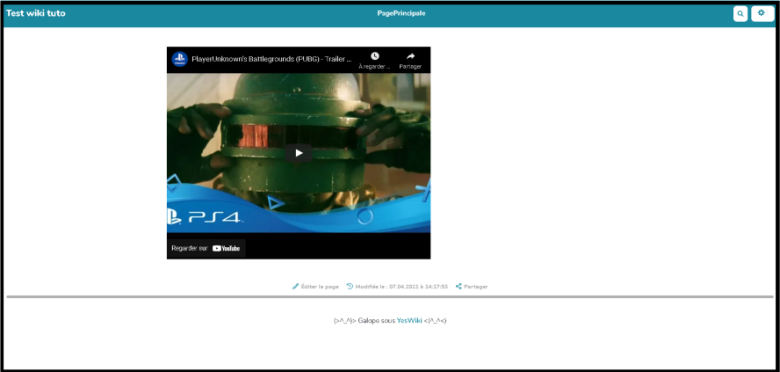The width and height of the screenshot is (780, 372).
Task: Add video to Watch later (À regarder)
Action: coord(374,61)
